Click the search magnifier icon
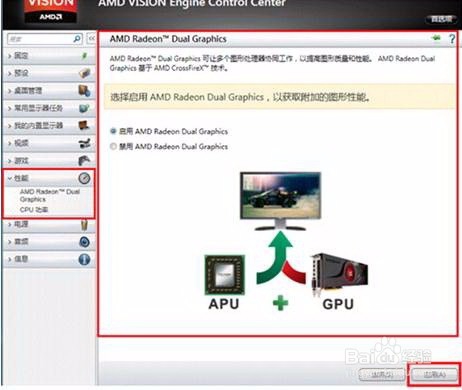The image size is (462, 390). pyautogui.click(x=77, y=39)
